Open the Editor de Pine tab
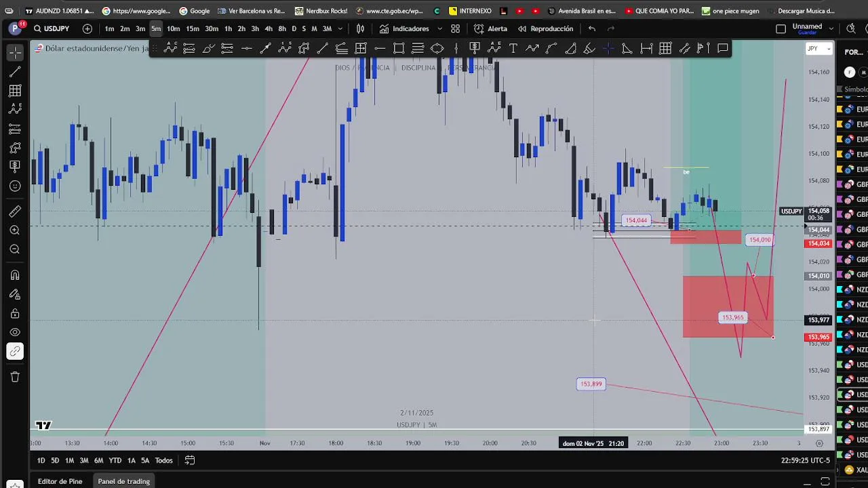 pyautogui.click(x=60, y=481)
